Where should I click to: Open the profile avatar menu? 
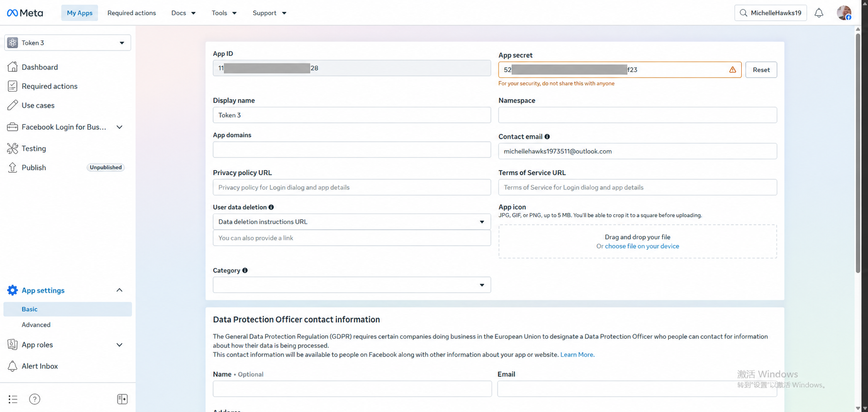(x=844, y=13)
